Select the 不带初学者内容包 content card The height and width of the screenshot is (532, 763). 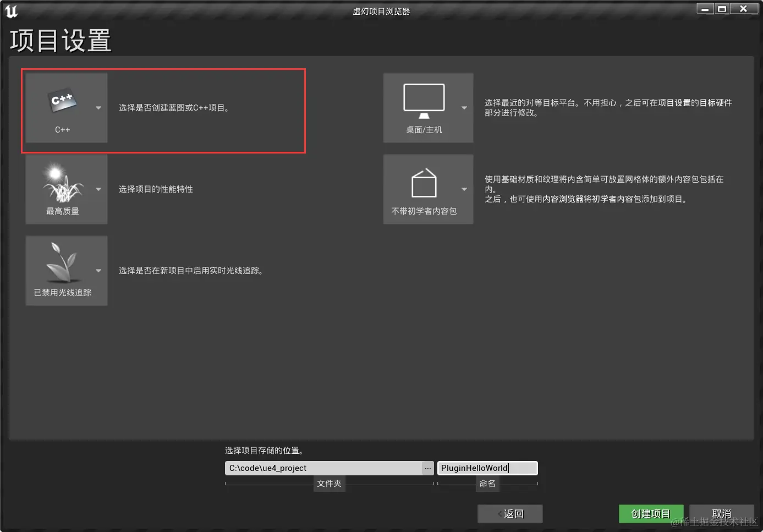[428, 189]
